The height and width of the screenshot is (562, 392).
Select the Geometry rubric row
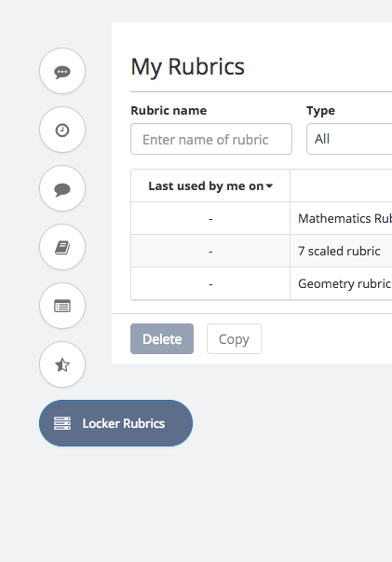click(x=262, y=283)
